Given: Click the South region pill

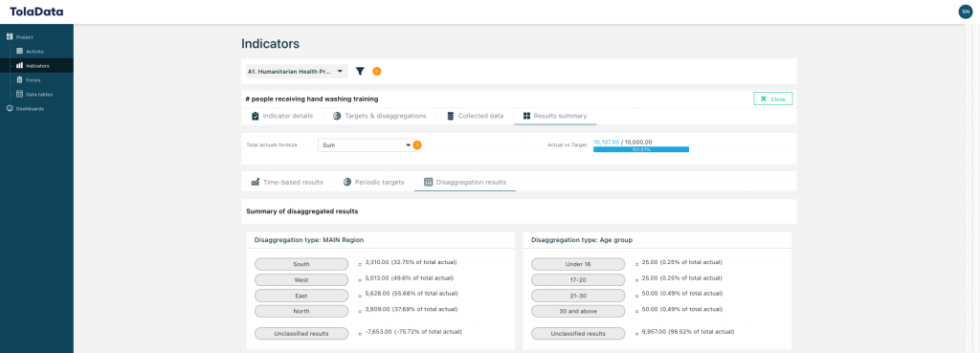Looking at the screenshot, I should coord(301,264).
